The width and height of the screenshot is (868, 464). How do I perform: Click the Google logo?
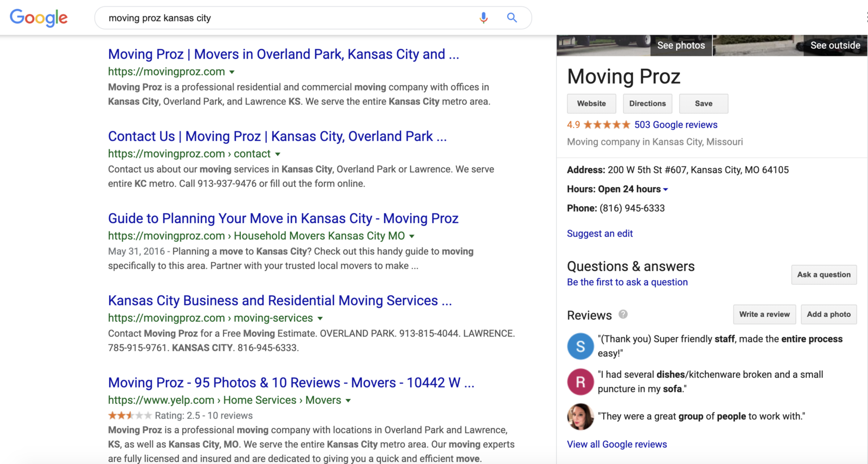[39, 18]
